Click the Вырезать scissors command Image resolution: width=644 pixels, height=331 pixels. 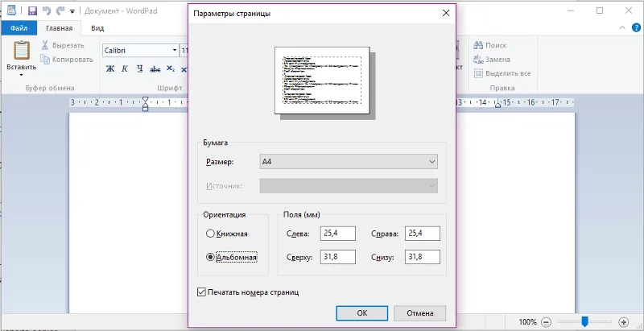tap(63, 45)
